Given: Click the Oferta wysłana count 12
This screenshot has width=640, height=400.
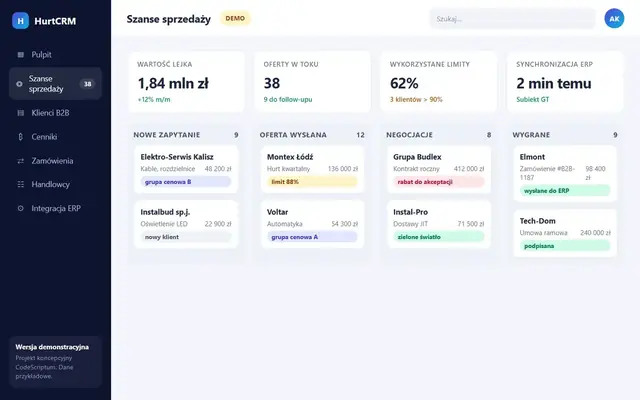Looking at the screenshot, I should [x=360, y=135].
